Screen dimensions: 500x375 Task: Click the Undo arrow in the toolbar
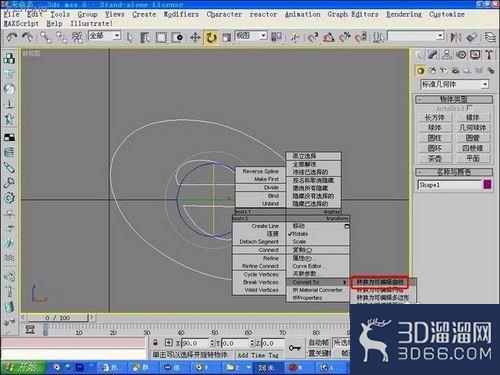click(12, 37)
